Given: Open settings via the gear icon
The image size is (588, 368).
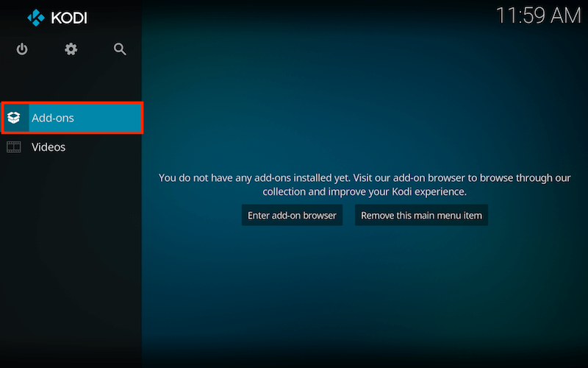Looking at the screenshot, I should 71,49.
